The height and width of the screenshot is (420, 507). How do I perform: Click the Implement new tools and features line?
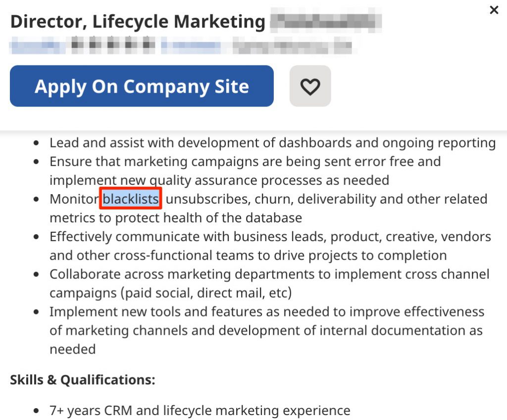click(267, 312)
